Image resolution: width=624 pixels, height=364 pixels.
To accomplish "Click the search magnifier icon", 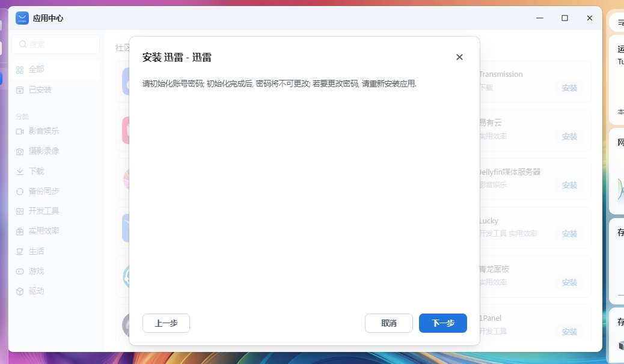I will (x=23, y=44).
